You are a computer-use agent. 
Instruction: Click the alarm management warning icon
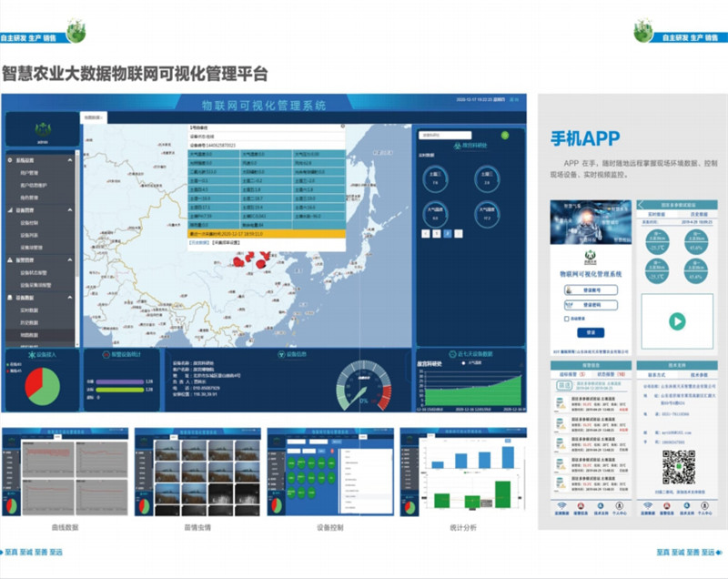pos(10,259)
